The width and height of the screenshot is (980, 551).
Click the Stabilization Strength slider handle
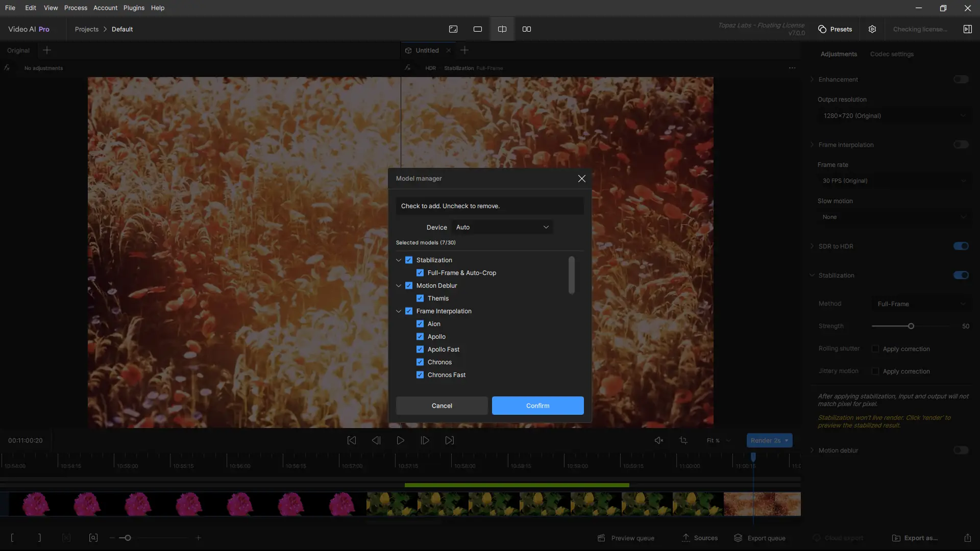click(911, 326)
